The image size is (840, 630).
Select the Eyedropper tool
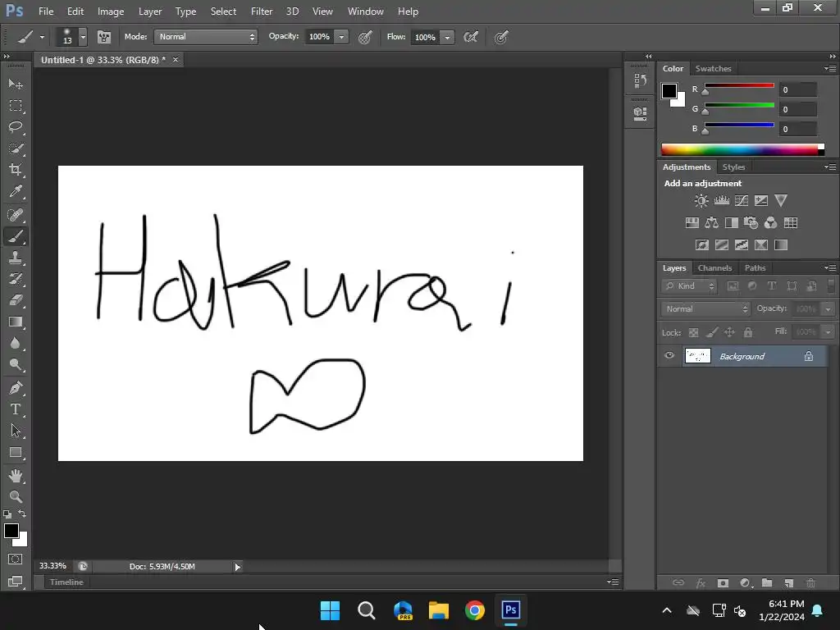(x=16, y=191)
